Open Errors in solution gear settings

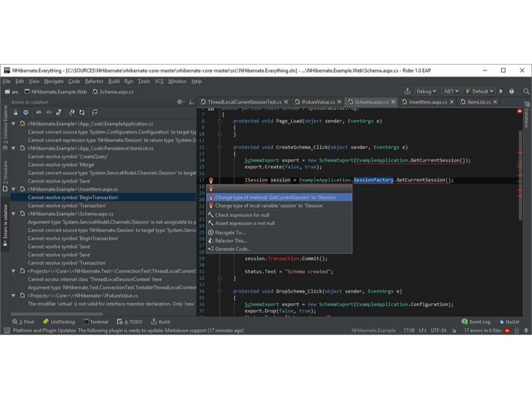click(x=180, y=102)
